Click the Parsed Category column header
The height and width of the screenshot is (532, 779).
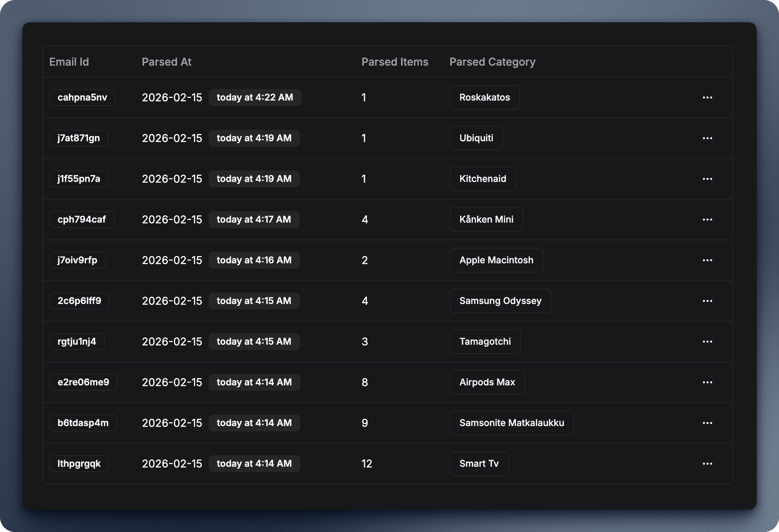coord(492,62)
